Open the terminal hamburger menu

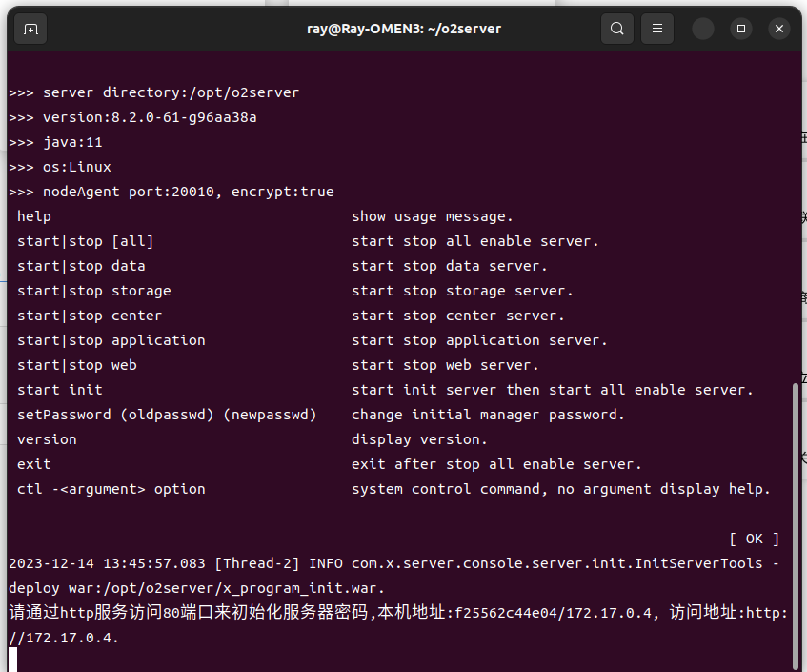pos(656,29)
